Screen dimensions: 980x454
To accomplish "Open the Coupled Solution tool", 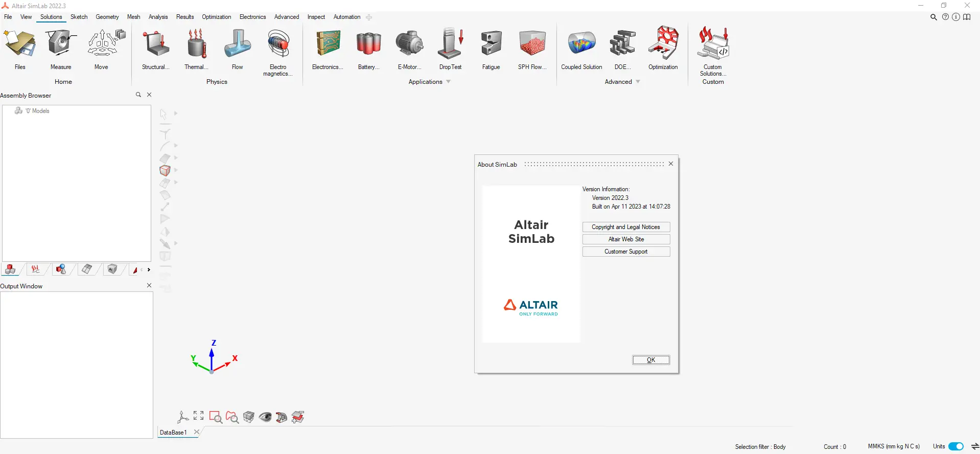I will [581, 49].
